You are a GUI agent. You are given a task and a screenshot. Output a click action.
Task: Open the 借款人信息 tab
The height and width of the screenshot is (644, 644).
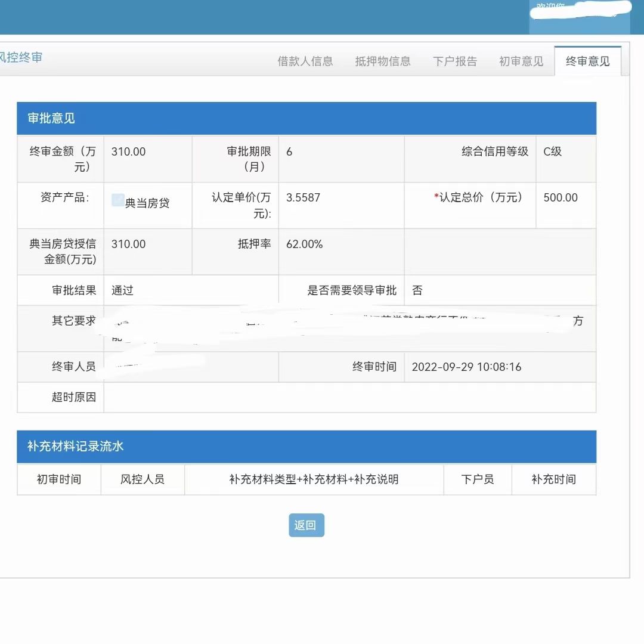coord(305,61)
